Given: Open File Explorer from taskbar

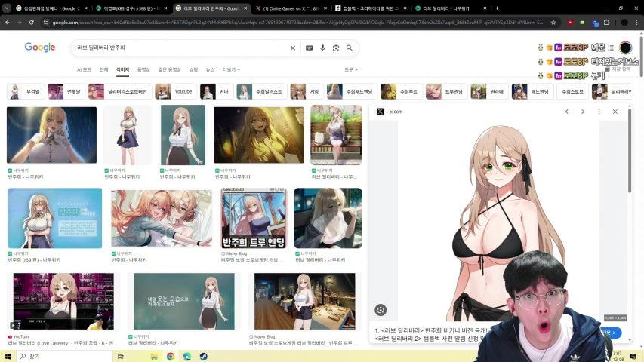Looking at the screenshot, I should pos(153,356).
